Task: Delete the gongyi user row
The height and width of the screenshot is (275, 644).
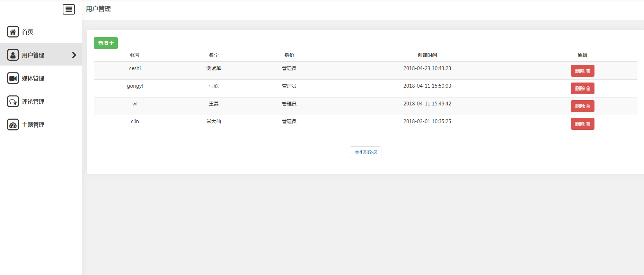Action: click(582, 88)
